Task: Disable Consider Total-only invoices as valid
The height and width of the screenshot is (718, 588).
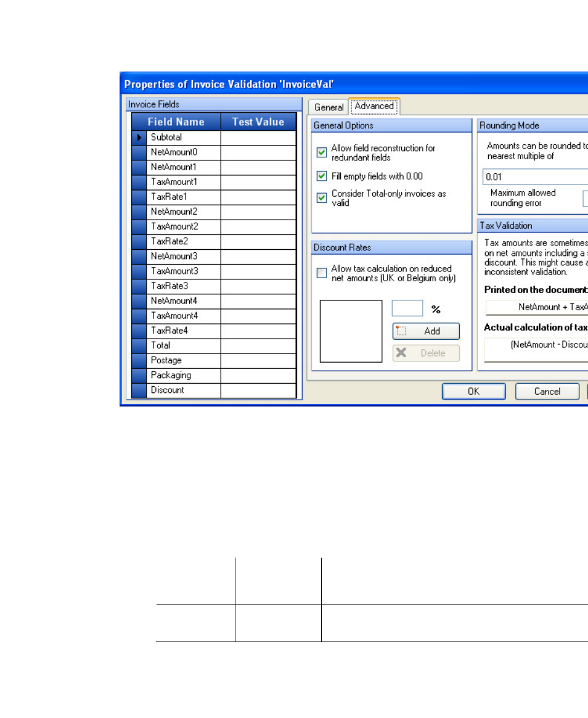Action: click(x=322, y=197)
